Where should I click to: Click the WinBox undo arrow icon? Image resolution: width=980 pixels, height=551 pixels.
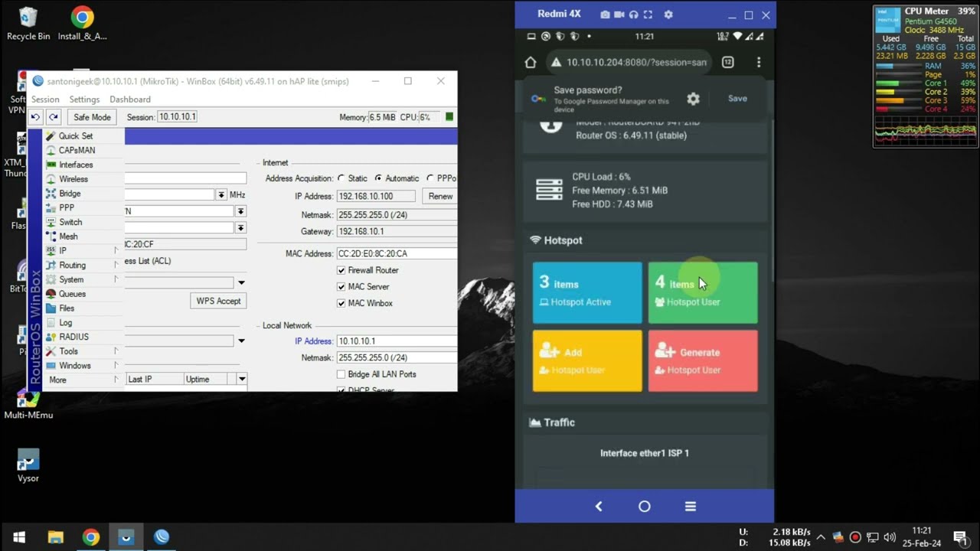pyautogui.click(x=35, y=117)
